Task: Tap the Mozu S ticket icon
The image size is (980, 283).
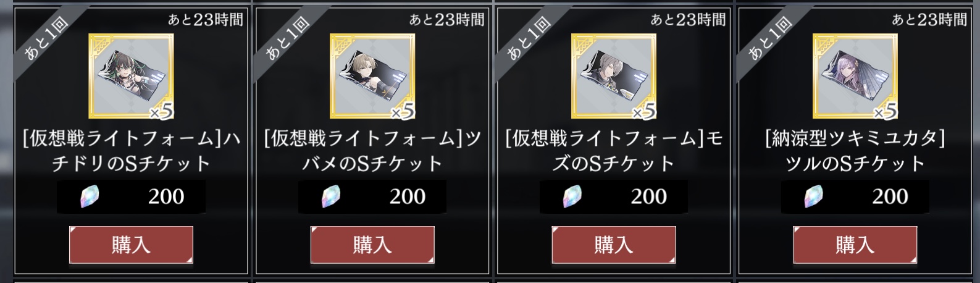Action: [x=614, y=76]
